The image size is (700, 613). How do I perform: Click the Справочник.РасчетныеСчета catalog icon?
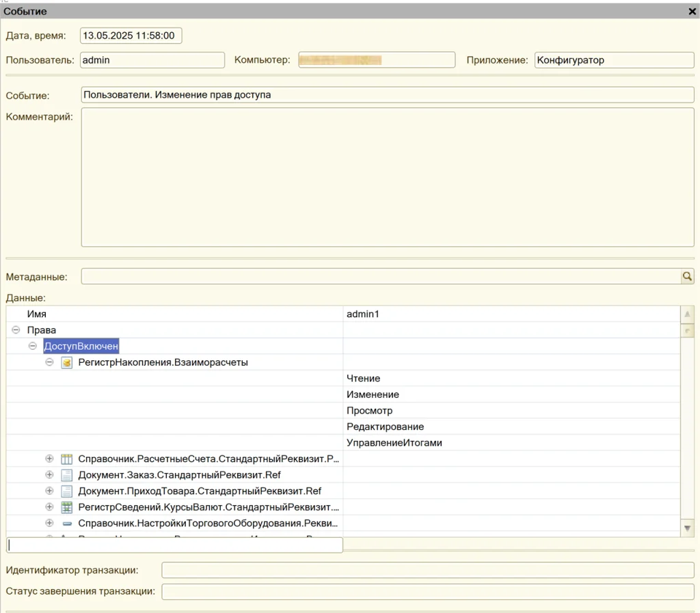click(x=66, y=459)
